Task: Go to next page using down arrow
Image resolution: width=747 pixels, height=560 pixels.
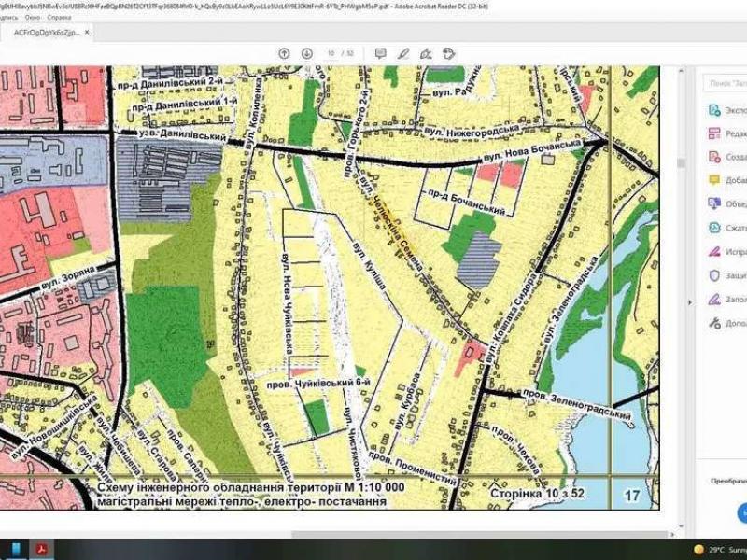Action: click(x=306, y=53)
